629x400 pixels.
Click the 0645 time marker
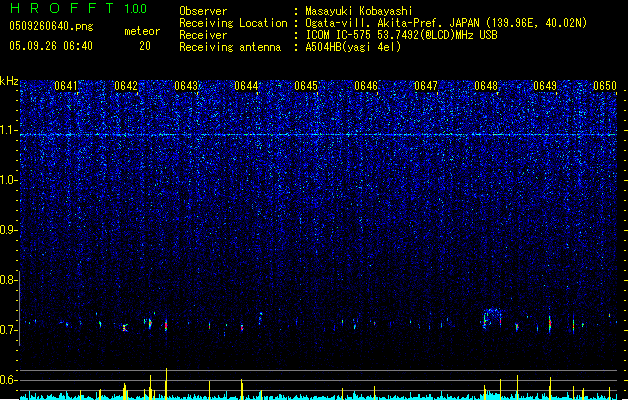pyautogui.click(x=306, y=86)
